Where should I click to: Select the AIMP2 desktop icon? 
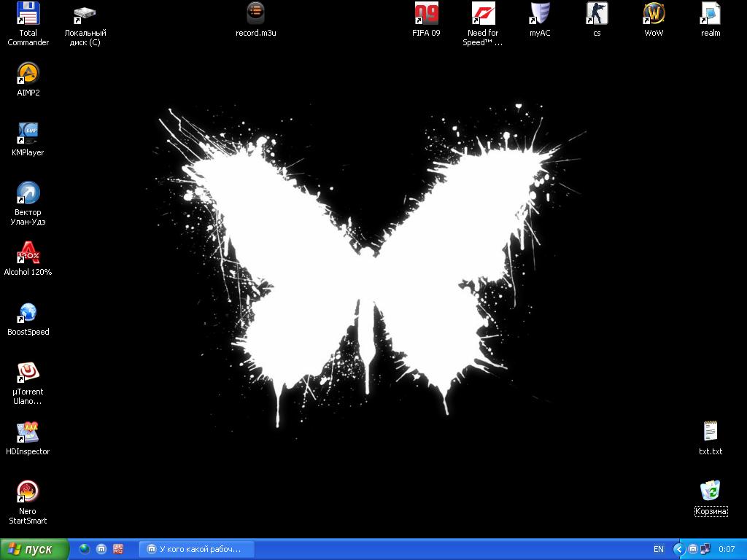(28, 74)
